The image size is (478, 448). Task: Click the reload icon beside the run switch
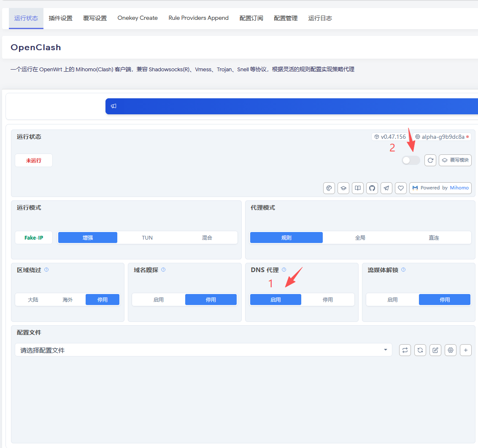430,160
